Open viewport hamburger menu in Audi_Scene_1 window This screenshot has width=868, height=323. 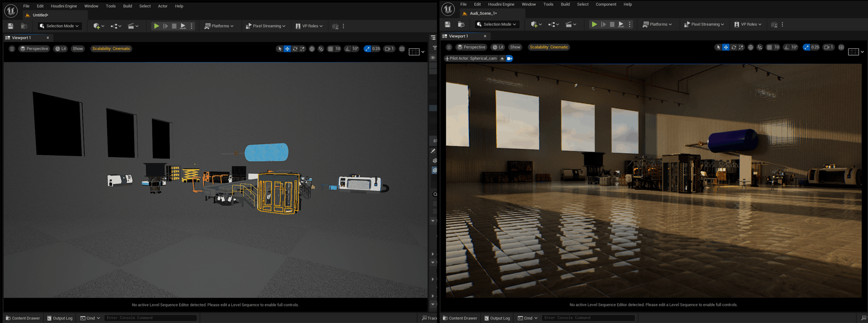449,47
